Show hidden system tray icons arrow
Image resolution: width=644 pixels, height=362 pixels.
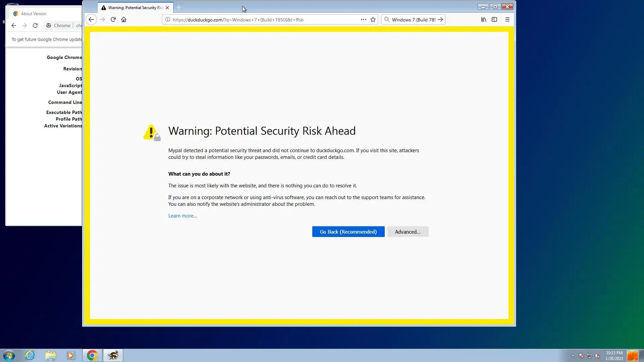573,356
